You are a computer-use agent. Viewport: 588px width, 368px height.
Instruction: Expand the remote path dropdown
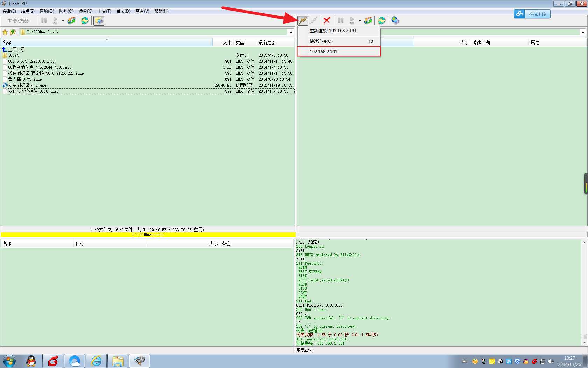tap(583, 33)
